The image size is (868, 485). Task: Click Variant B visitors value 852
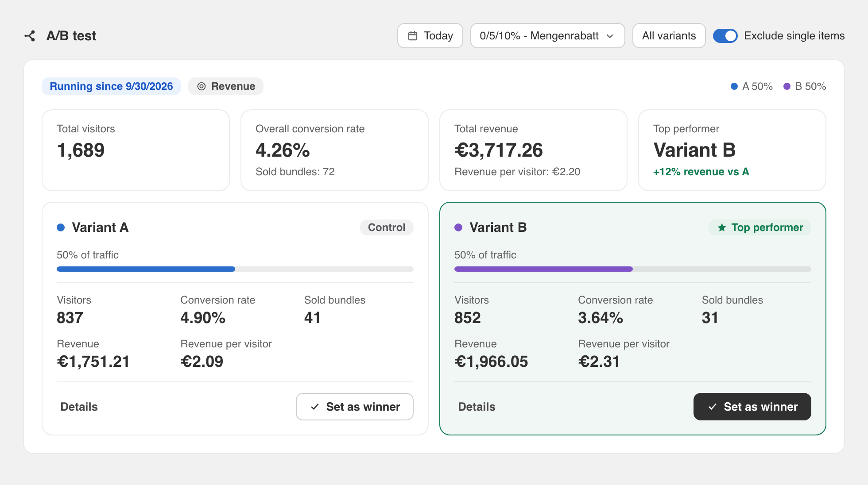click(x=468, y=318)
